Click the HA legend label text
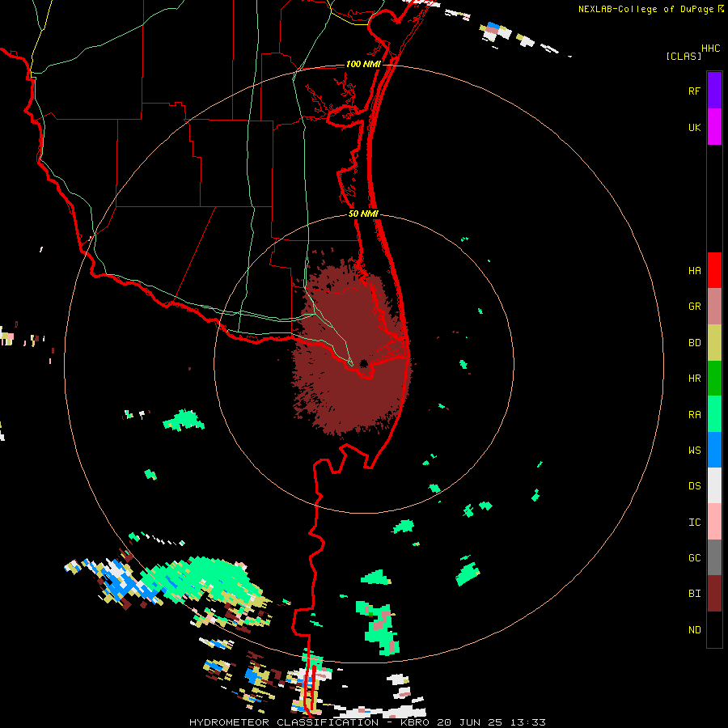This screenshot has width=728, height=728. click(x=694, y=270)
